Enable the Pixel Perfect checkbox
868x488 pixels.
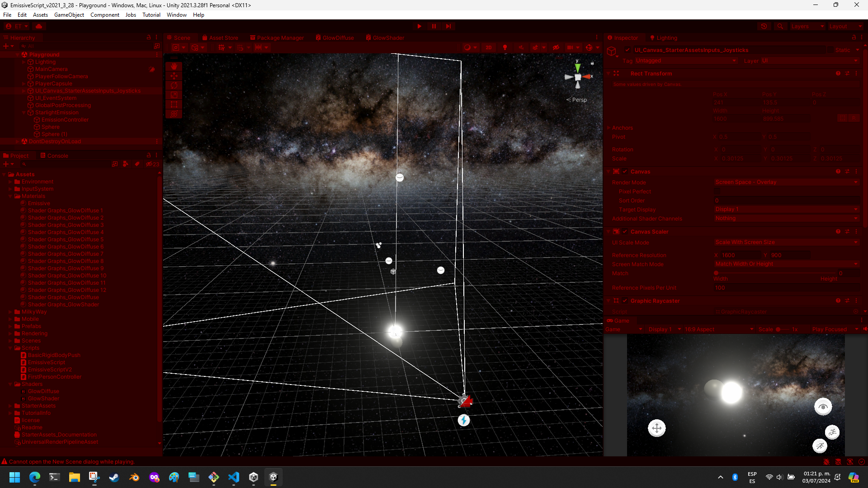717,192
